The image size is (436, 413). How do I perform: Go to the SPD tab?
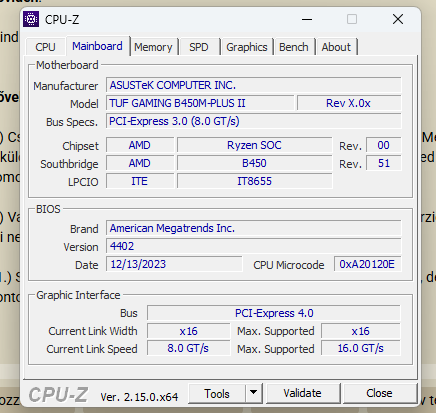click(199, 47)
